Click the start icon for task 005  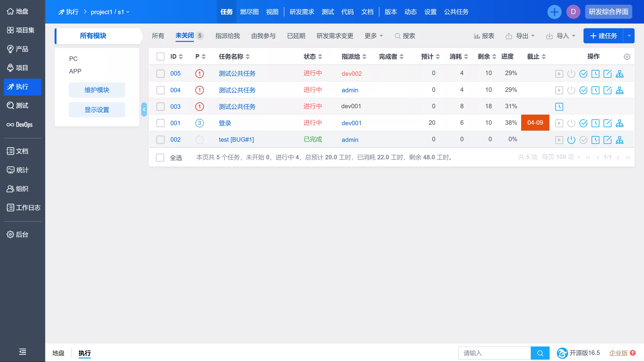click(x=559, y=74)
